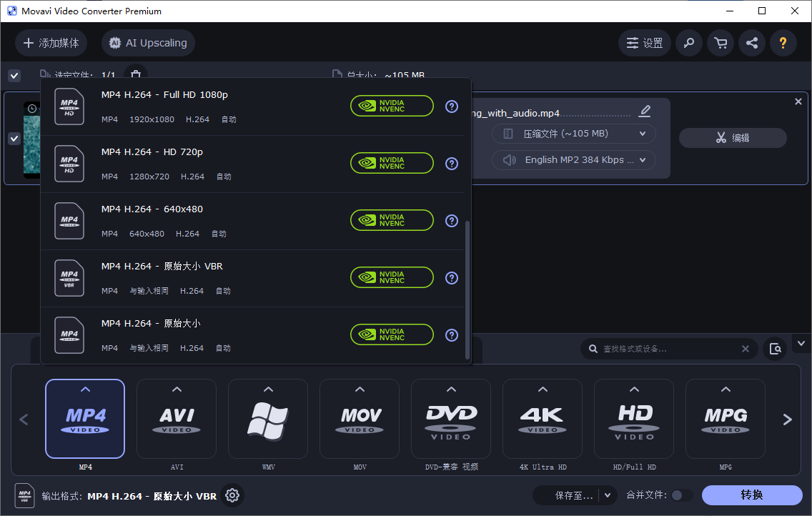Viewport: 812px width, 516px height.
Task: Select MP4 H.264 原始大小 VBR preset
Action: [252, 279]
